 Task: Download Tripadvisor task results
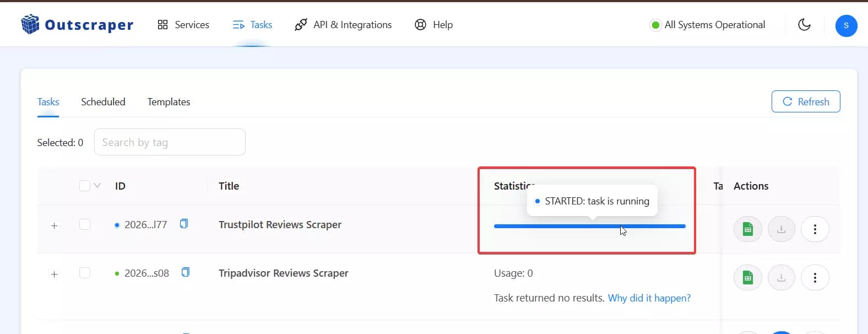point(781,278)
